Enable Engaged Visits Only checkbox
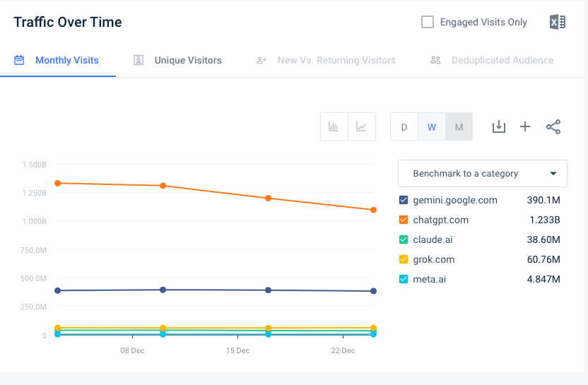 428,22
